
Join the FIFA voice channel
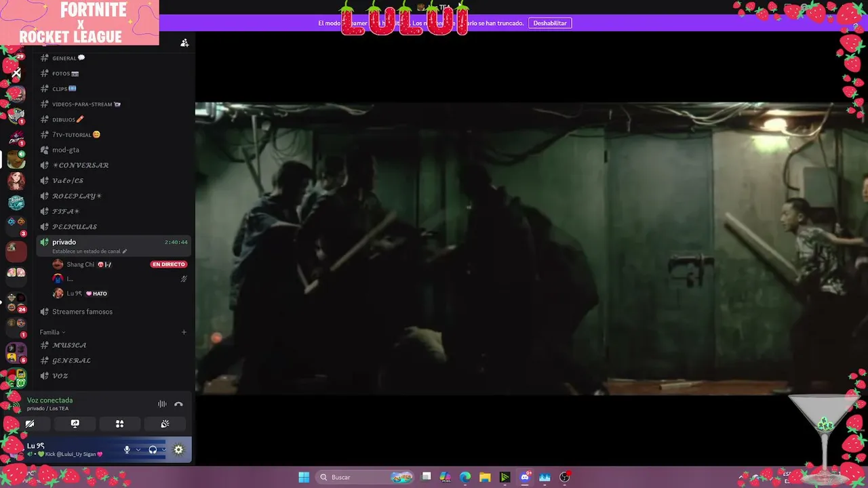click(113, 211)
